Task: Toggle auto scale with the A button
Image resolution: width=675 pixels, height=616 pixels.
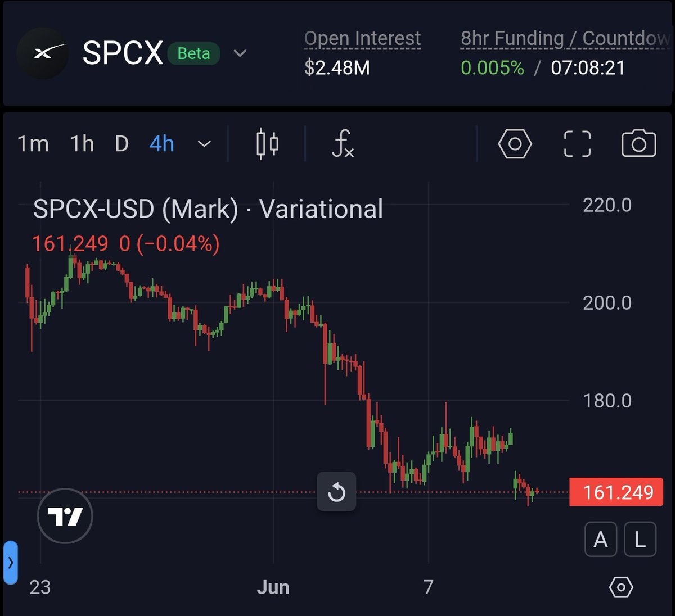Action: coord(601,540)
